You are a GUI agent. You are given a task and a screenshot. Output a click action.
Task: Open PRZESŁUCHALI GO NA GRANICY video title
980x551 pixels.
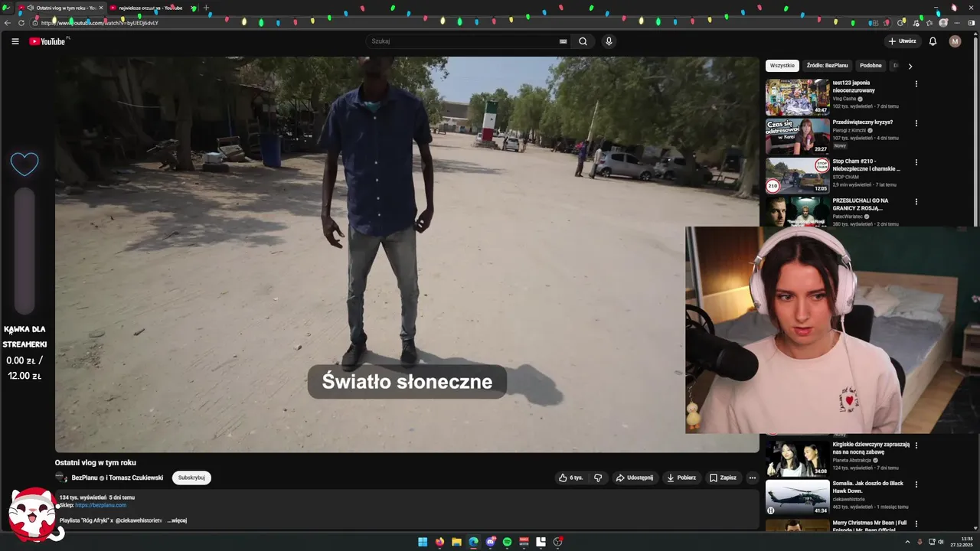[x=861, y=204]
